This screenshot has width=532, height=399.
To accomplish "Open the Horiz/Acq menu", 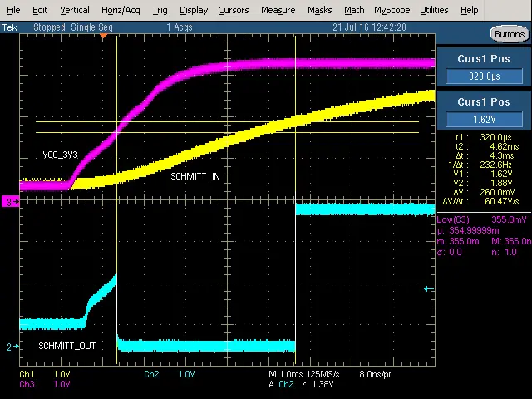I will 121,10.
